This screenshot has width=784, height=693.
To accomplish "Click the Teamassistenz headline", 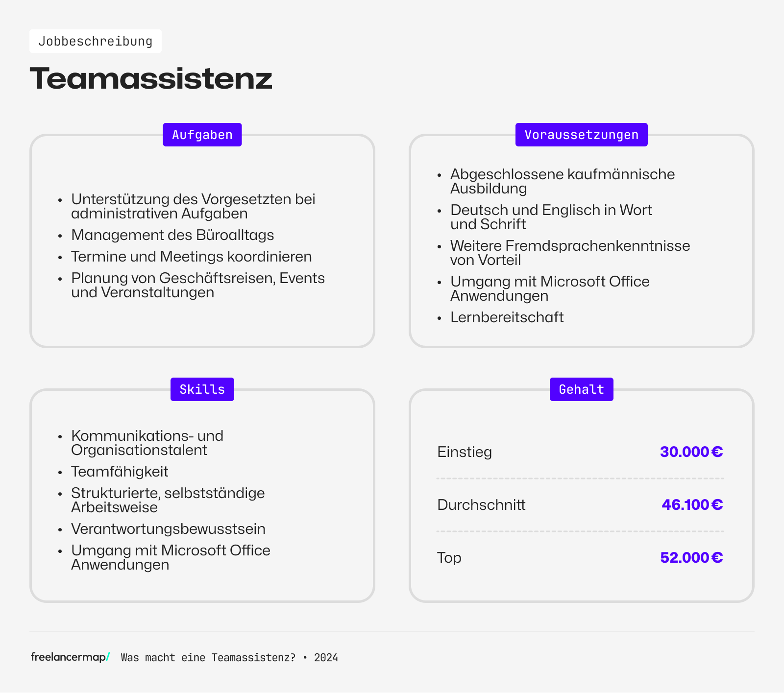I will click(x=151, y=78).
